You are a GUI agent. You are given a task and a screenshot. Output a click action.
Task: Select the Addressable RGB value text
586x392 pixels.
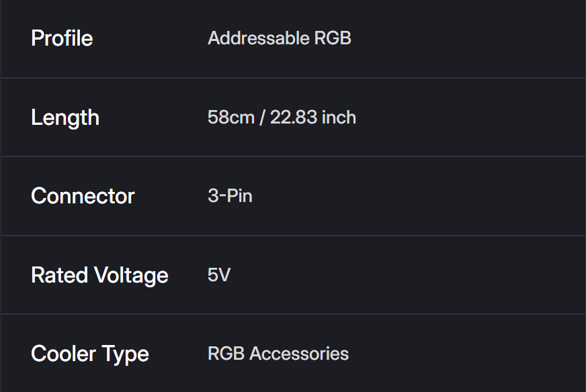tap(280, 38)
